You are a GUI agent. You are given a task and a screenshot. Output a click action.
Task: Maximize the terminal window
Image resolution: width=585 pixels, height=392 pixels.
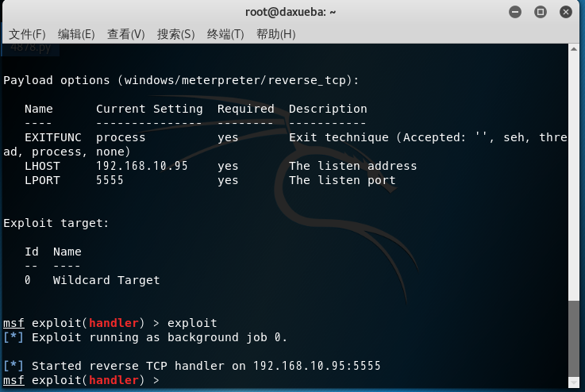click(x=541, y=13)
